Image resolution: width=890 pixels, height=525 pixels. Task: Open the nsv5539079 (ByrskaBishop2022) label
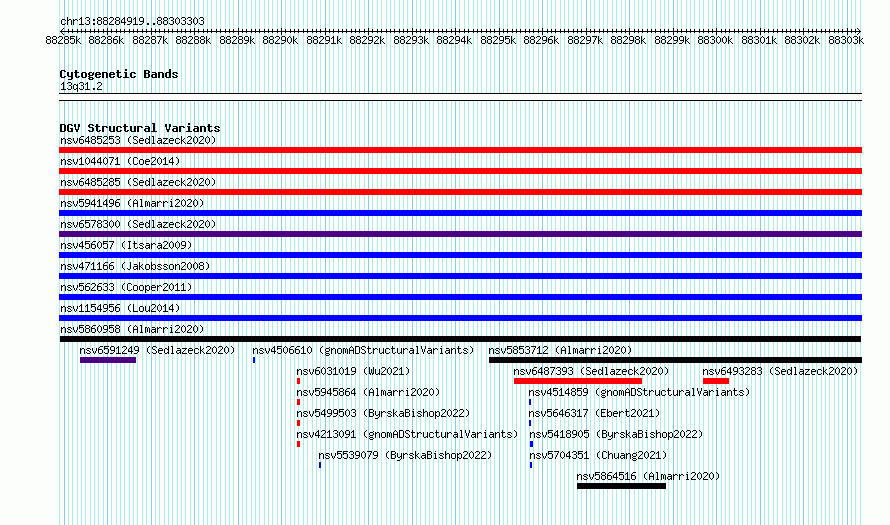coord(405,455)
